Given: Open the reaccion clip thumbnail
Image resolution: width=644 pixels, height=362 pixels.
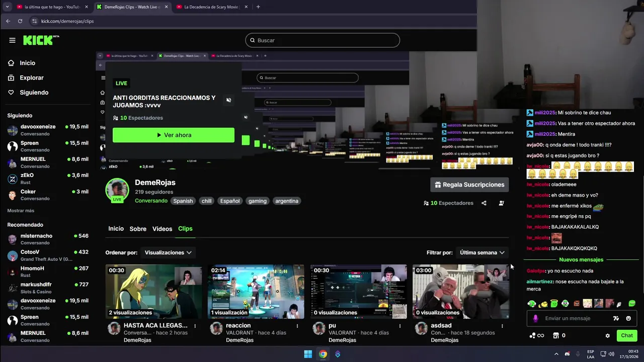Looking at the screenshot, I should (x=256, y=292).
